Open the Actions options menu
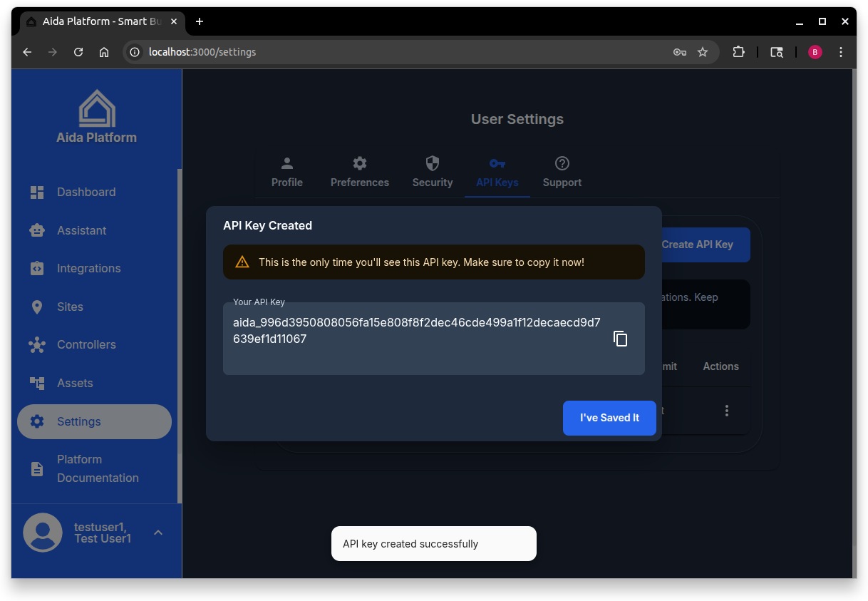The height and width of the screenshot is (601, 868). tap(726, 411)
